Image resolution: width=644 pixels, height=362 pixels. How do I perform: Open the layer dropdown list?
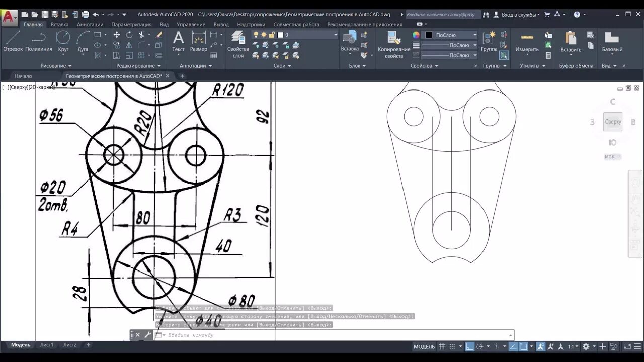pos(336,35)
